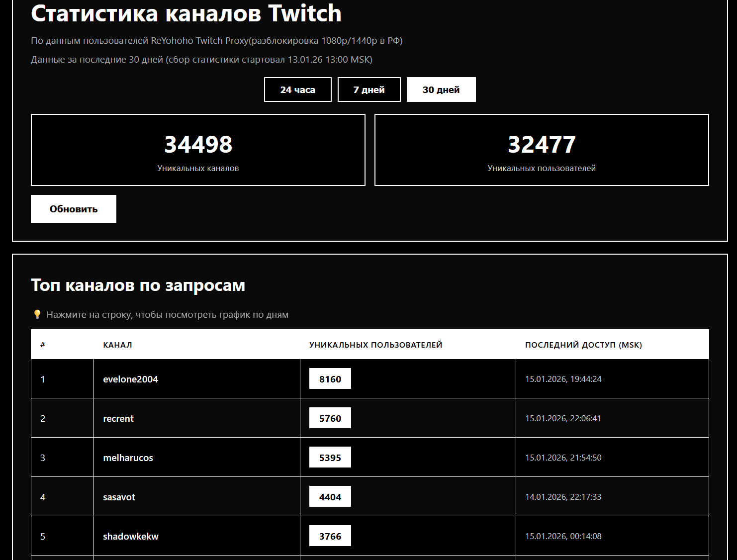
Task: Open the melharucos channel row
Action: (x=370, y=458)
